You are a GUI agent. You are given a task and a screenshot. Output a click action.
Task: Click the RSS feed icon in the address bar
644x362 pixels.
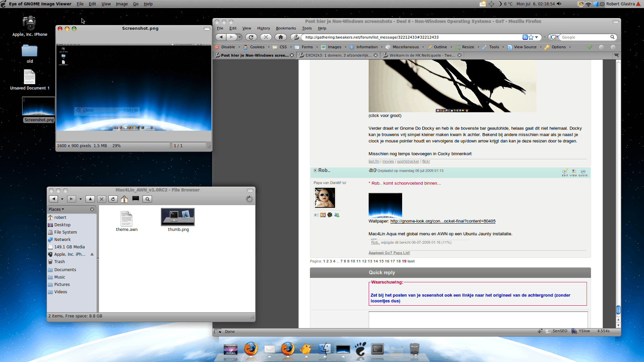[525, 37]
